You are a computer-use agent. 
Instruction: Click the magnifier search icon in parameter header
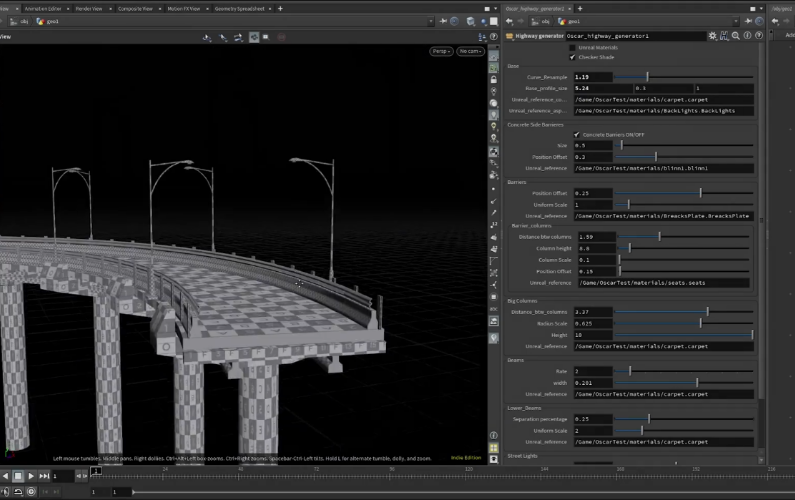pos(735,36)
